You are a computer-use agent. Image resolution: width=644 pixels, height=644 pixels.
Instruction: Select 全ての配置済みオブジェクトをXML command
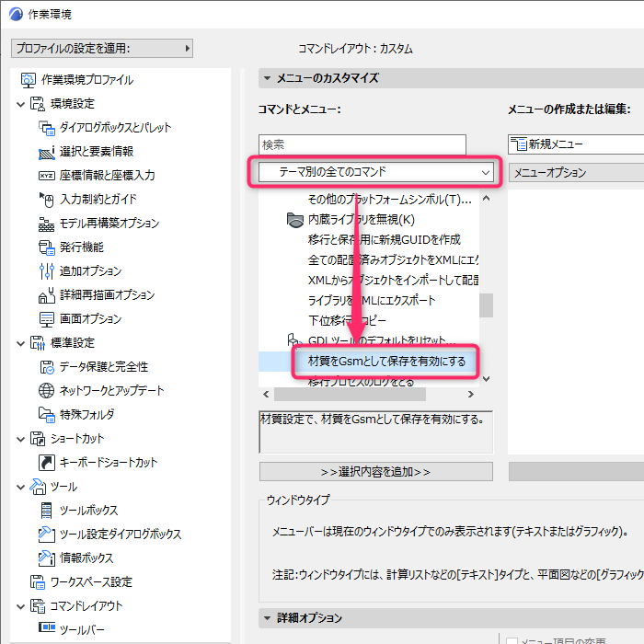[393, 260]
